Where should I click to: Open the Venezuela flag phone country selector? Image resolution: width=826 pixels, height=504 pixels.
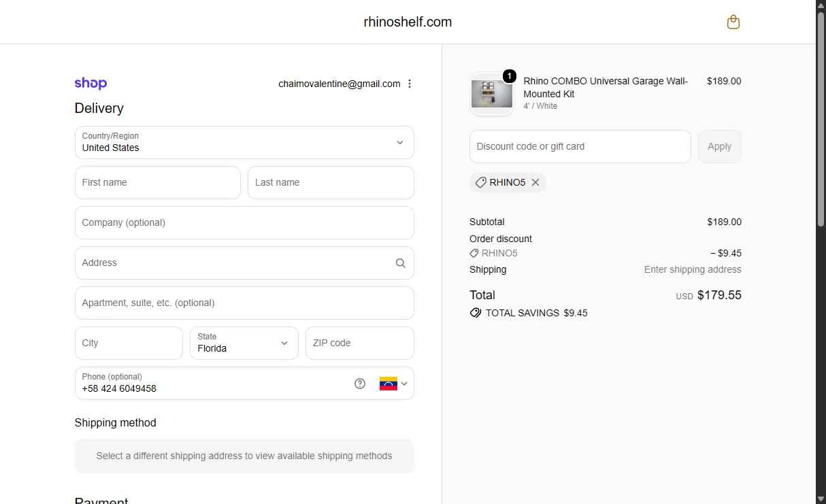tap(393, 384)
